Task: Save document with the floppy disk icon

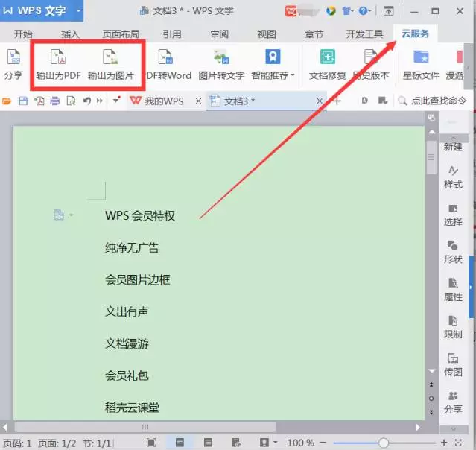Action: [23, 101]
